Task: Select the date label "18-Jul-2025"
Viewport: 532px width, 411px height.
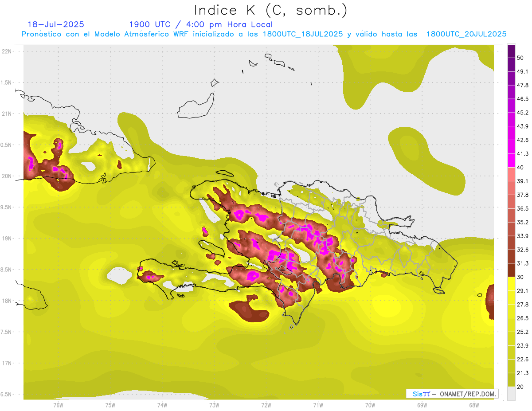Action: click(56, 24)
